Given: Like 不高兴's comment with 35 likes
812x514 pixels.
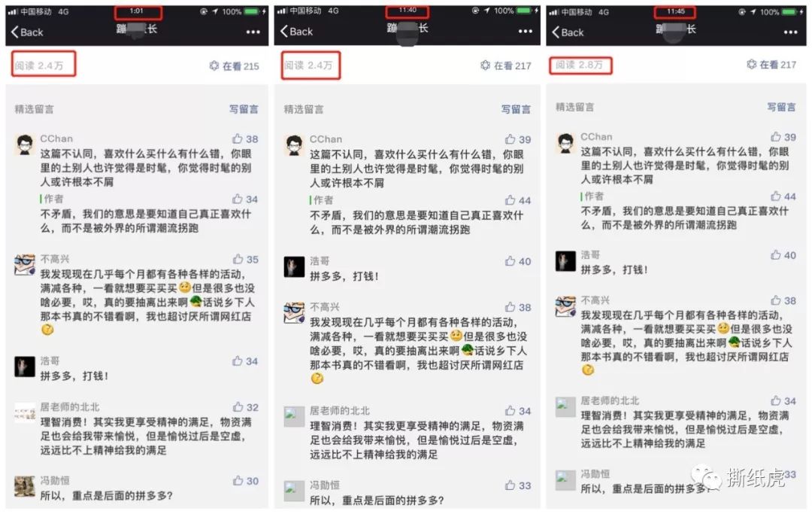Looking at the screenshot, I should tap(238, 259).
